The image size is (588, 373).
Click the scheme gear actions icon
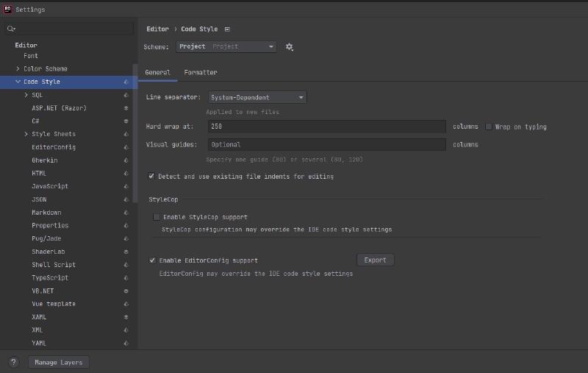[289, 46]
